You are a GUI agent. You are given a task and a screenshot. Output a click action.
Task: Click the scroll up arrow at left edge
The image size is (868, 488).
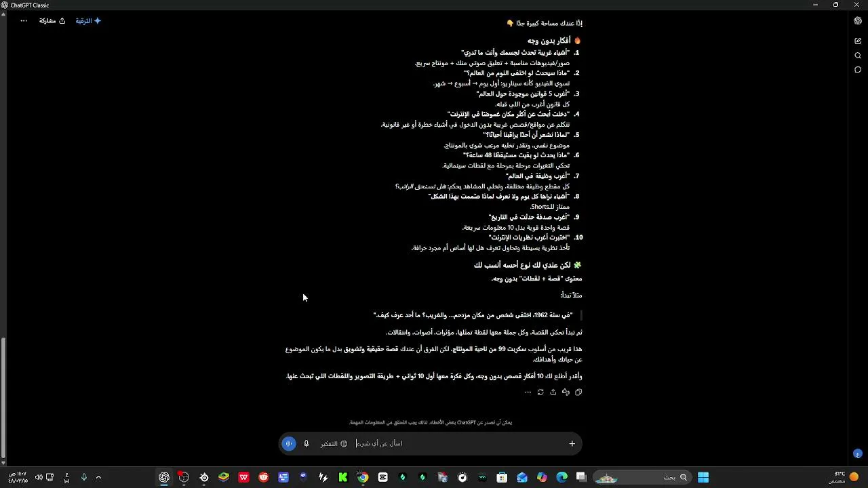(x=3, y=13)
